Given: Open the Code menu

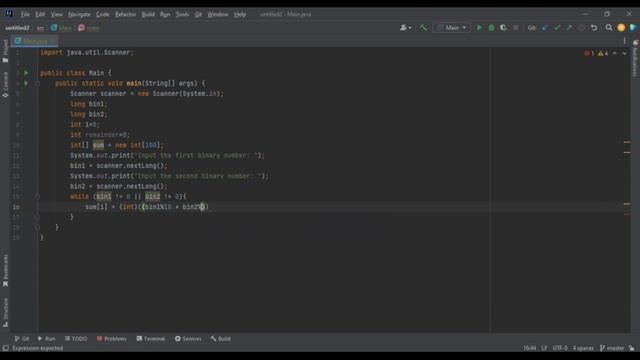Looking at the screenshot, I should [102, 14].
